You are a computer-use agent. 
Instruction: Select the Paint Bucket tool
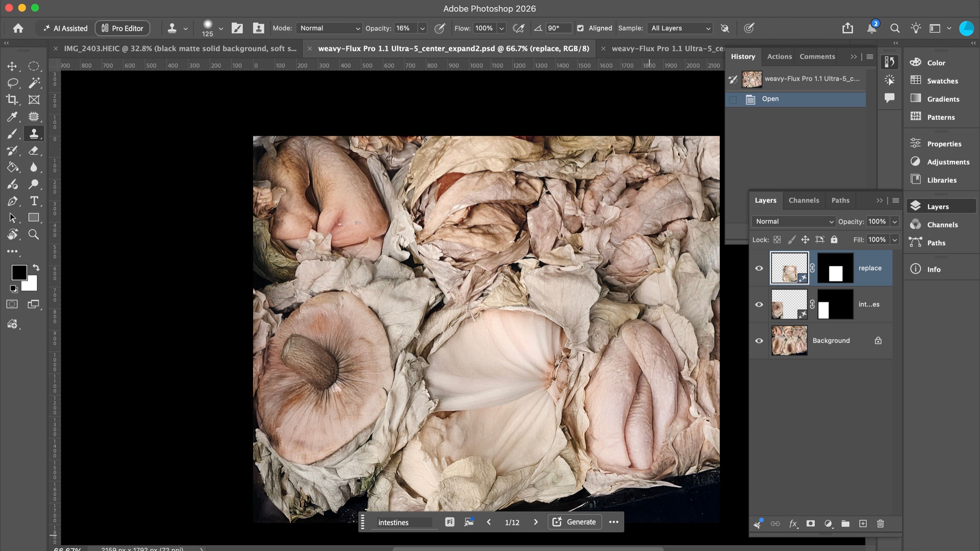12,167
